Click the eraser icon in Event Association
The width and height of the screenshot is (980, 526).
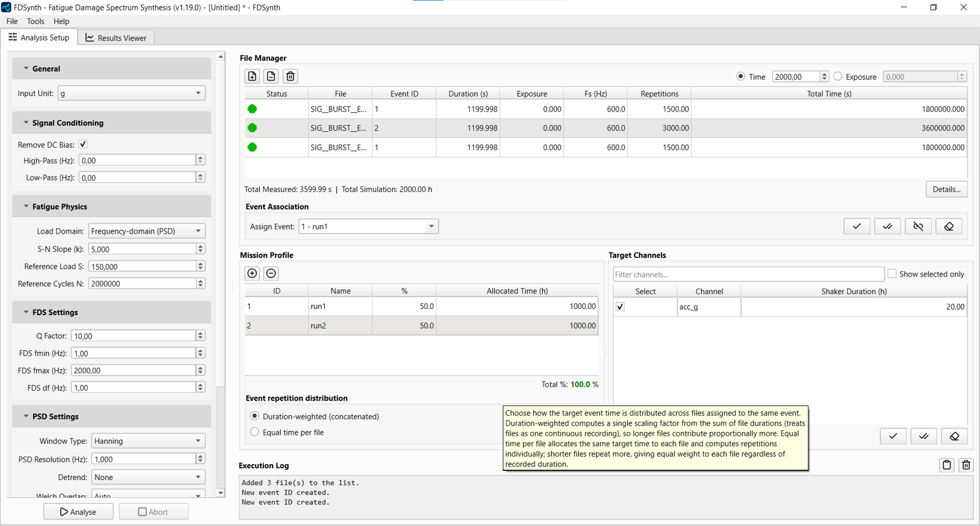pos(949,226)
